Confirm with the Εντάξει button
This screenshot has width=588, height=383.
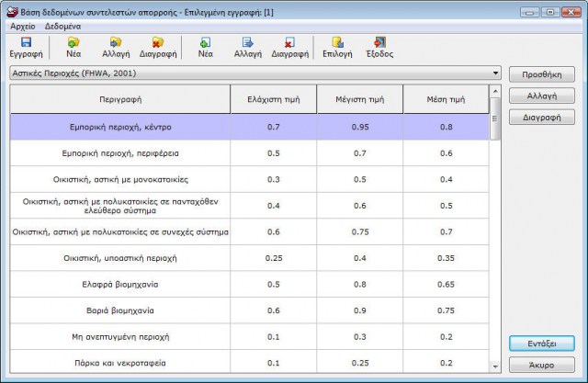click(541, 343)
